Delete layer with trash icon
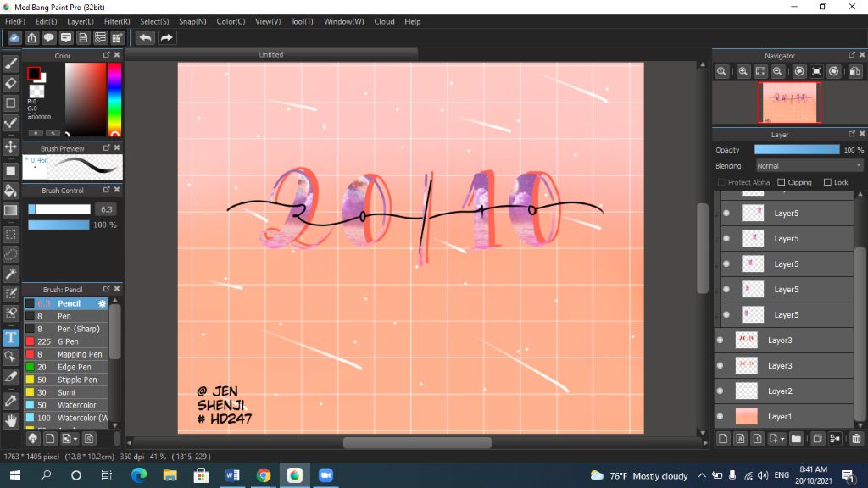868x488 pixels. pyautogui.click(x=856, y=439)
